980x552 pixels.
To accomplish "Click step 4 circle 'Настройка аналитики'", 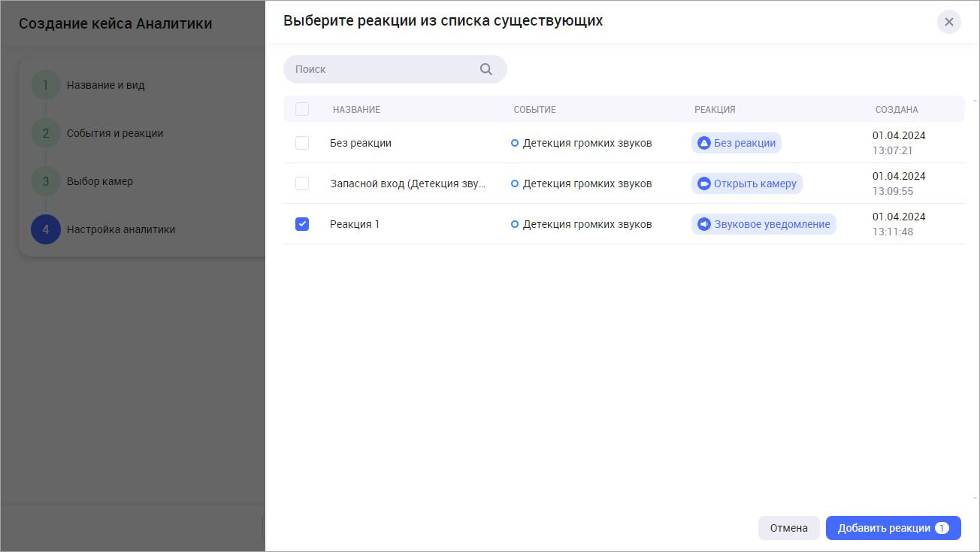I will pos(46,229).
